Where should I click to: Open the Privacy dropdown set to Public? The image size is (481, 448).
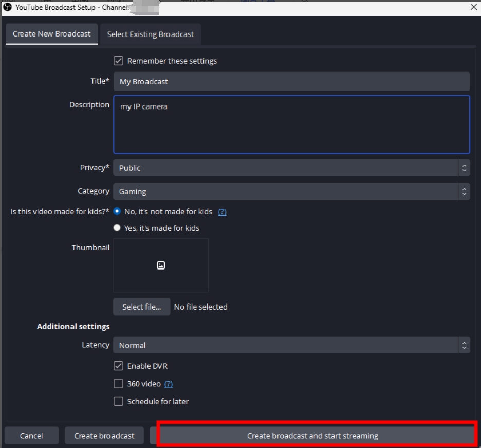(x=291, y=168)
